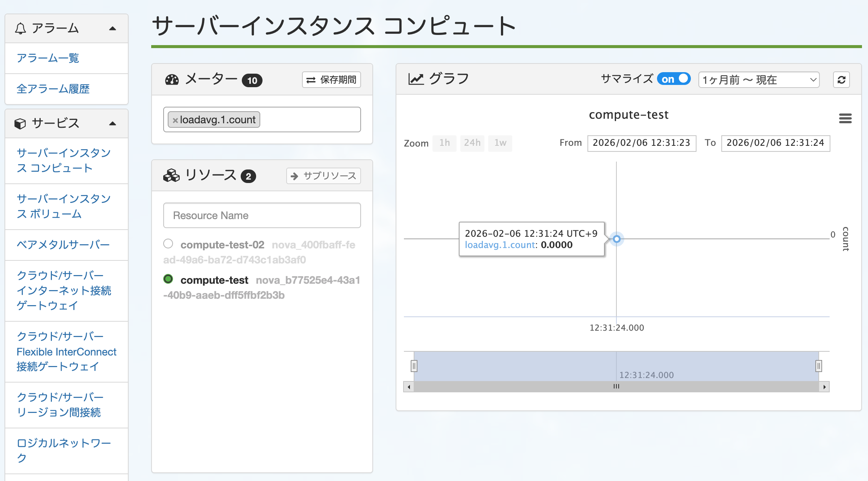This screenshot has height=481, width=868.
Task: Select compute-test-02 resource radio button
Action: [x=168, y=244]
